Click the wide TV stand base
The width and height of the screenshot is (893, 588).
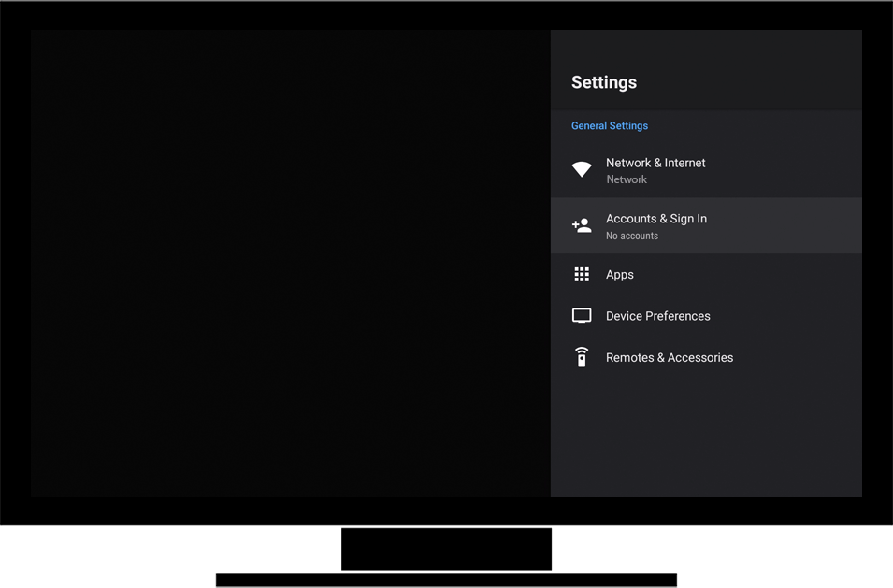[445, 581]
